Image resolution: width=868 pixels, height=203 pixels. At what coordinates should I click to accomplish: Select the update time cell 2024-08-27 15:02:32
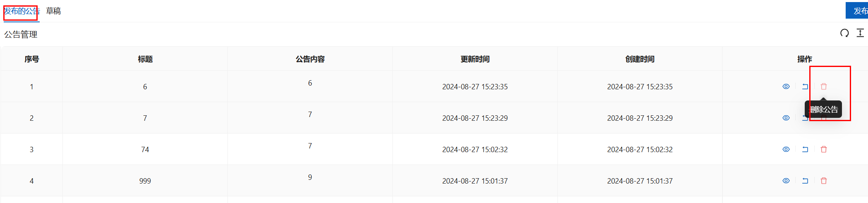click(475, 149)
